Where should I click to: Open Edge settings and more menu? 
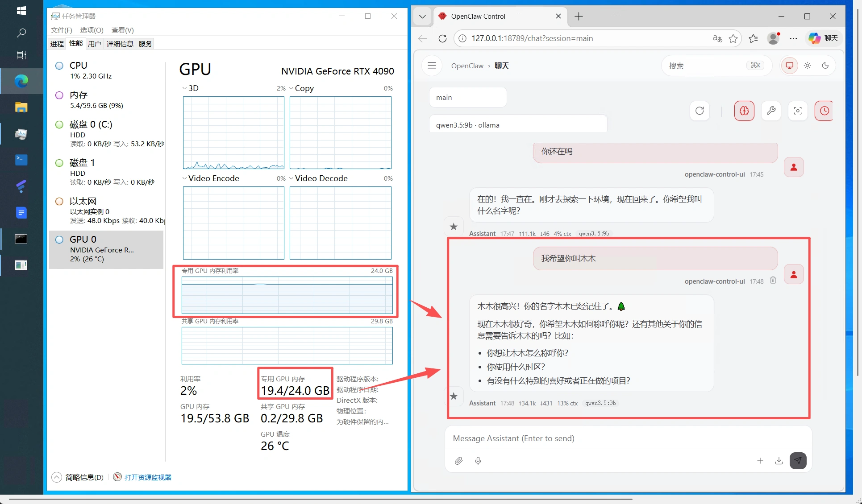(x=793, y=38)
